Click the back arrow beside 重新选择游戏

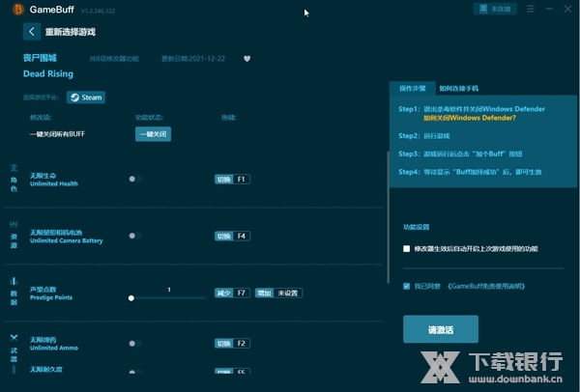tap(32, 32)
